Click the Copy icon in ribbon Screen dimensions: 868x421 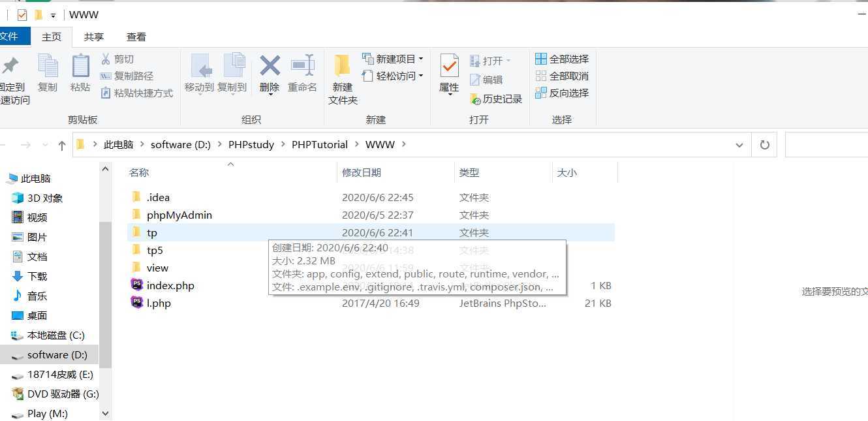(x=48, y=66)
